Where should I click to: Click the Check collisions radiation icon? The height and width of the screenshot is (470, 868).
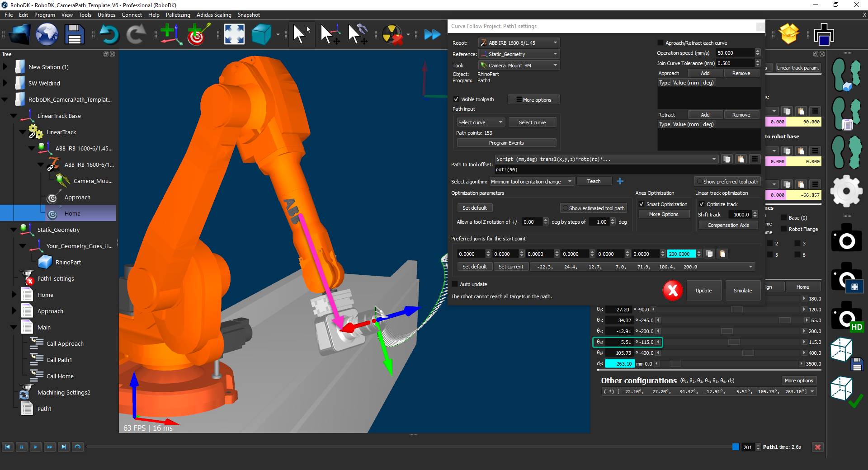pyautogui.click(x=392, y=34)
